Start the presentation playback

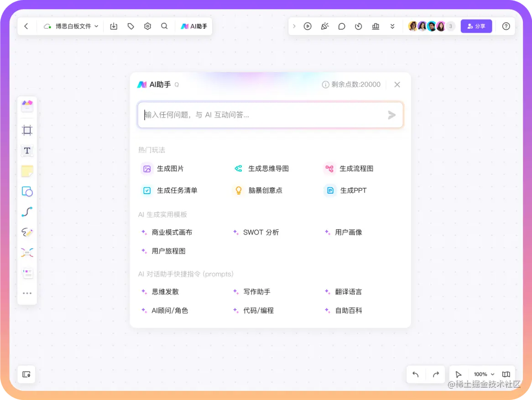pyautogui.click(x=308, y=26)
